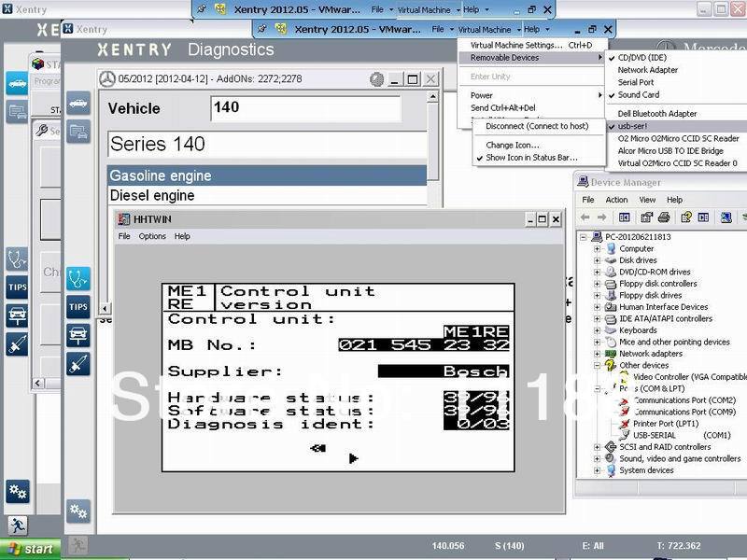
Task: Select Communications Port (COM2) device
Action: [684, 400]
